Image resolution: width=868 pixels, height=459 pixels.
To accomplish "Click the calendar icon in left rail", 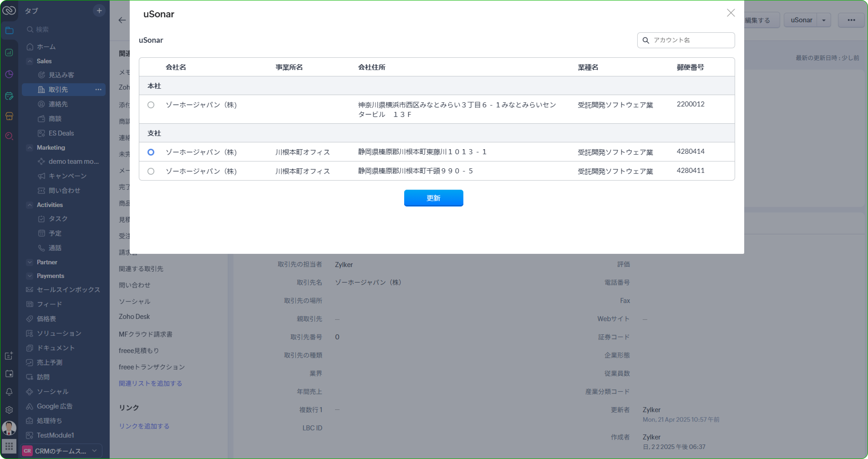I will point(9,373).
